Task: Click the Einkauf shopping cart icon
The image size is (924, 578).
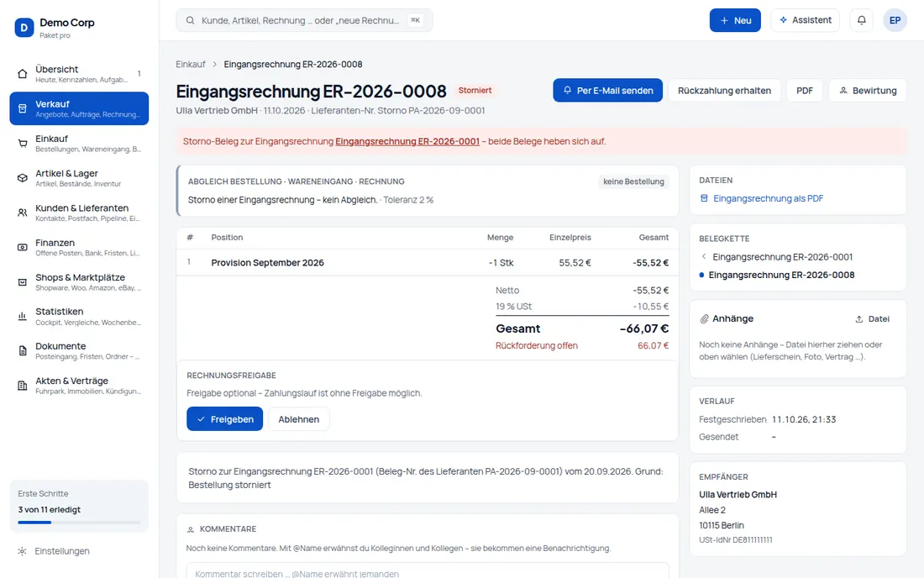Action: point(23,143)
